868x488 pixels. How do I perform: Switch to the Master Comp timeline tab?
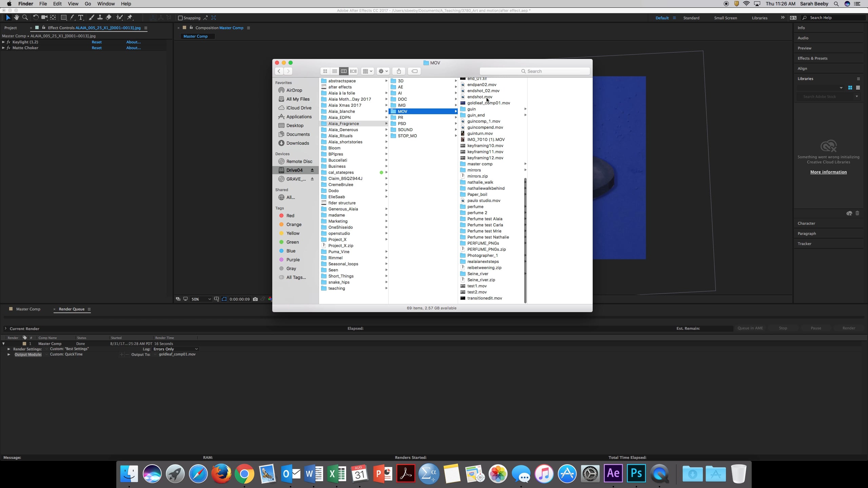pyautogui.click(x=28, y=309)
